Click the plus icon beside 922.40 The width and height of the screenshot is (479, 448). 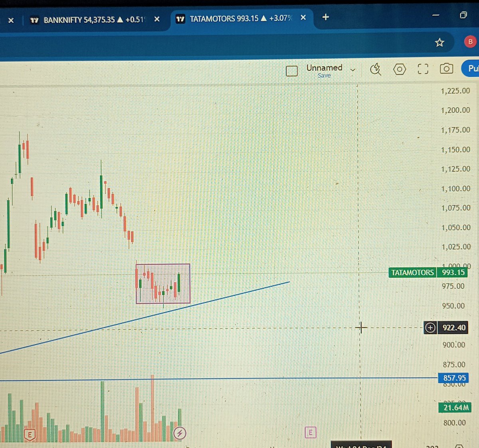tap(430, 328)
